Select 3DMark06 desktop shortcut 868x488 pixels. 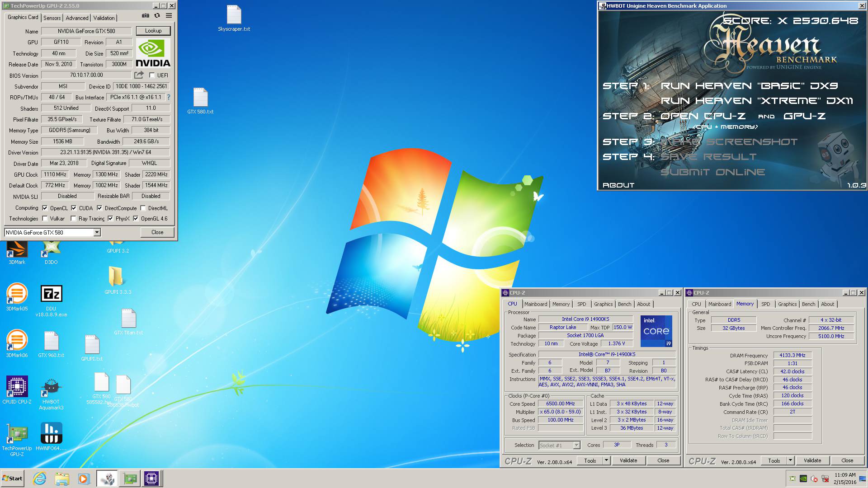[17, 344]
